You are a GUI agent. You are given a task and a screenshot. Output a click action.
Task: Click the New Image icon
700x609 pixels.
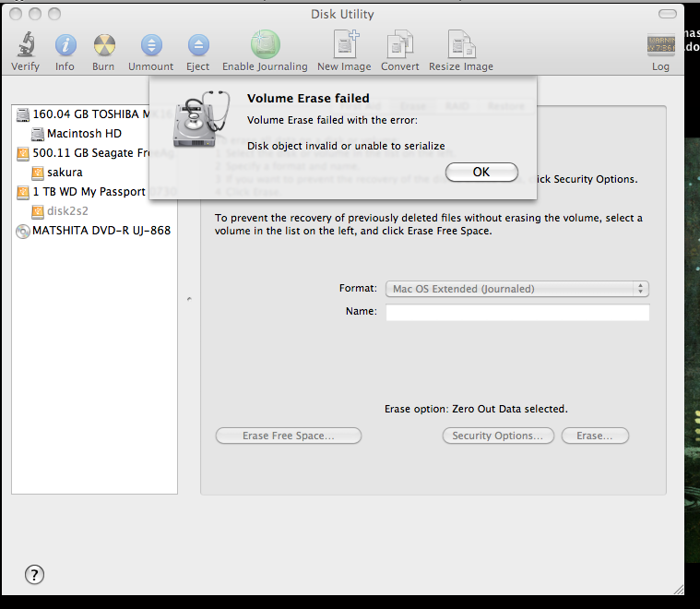346,43
